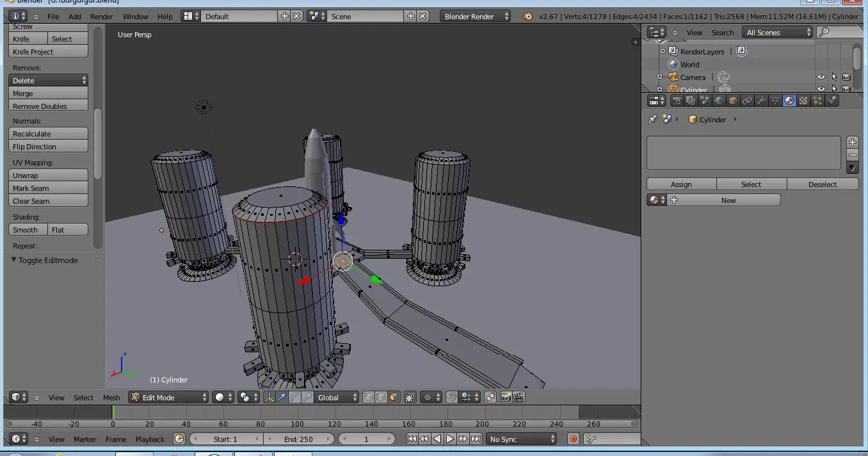
Task: Enable the snap magnet icon
Action: pyautogui.click(x=452, y=398)
